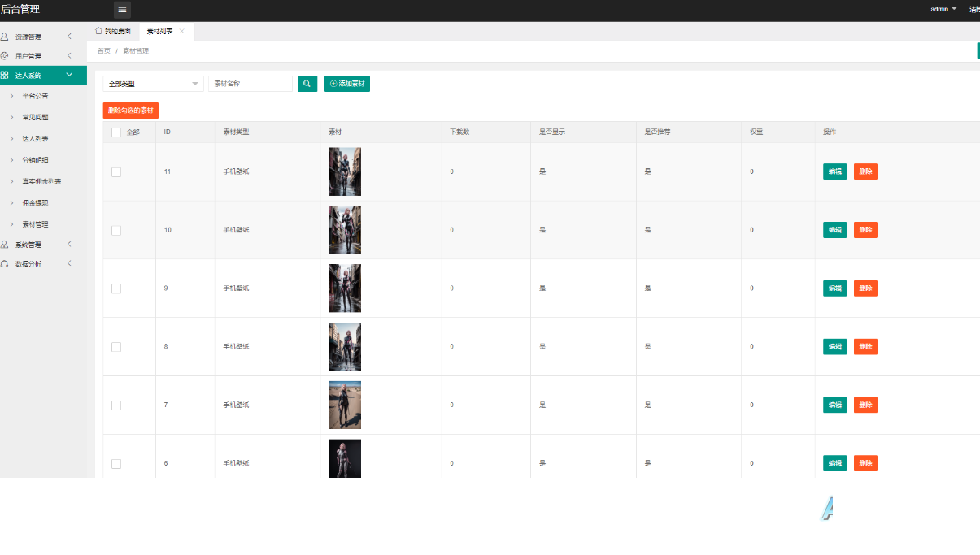The image size is (980, 555).
Task: Close the 素材列表 tab with X
Action: 181,31
